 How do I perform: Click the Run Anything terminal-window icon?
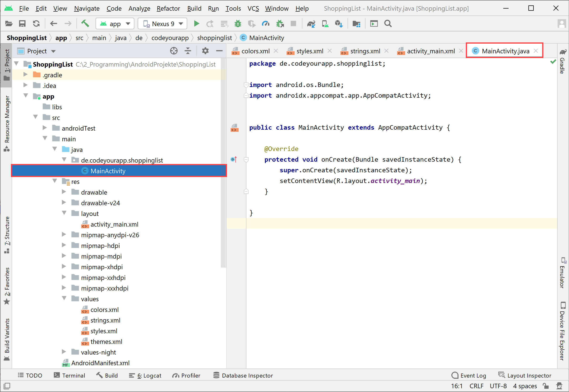pos(374,24)
